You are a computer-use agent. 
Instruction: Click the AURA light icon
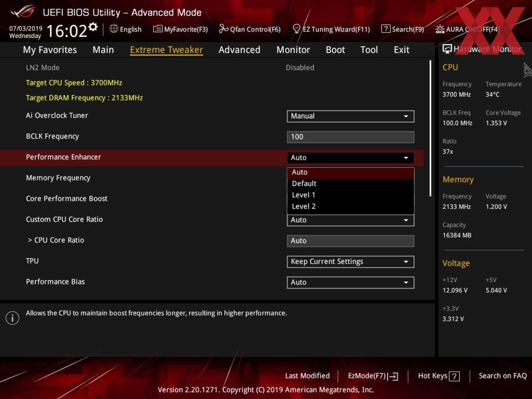(440, 29)
